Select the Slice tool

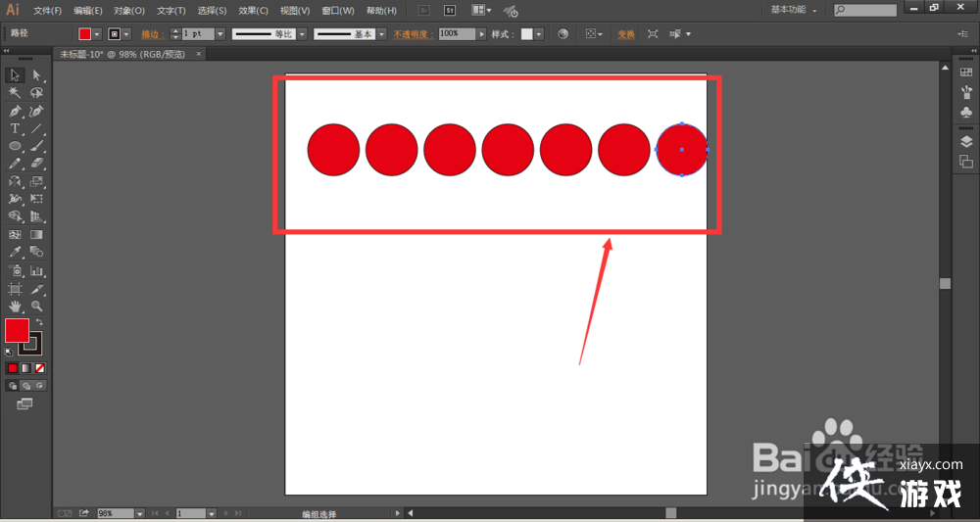tap(36, 289)
